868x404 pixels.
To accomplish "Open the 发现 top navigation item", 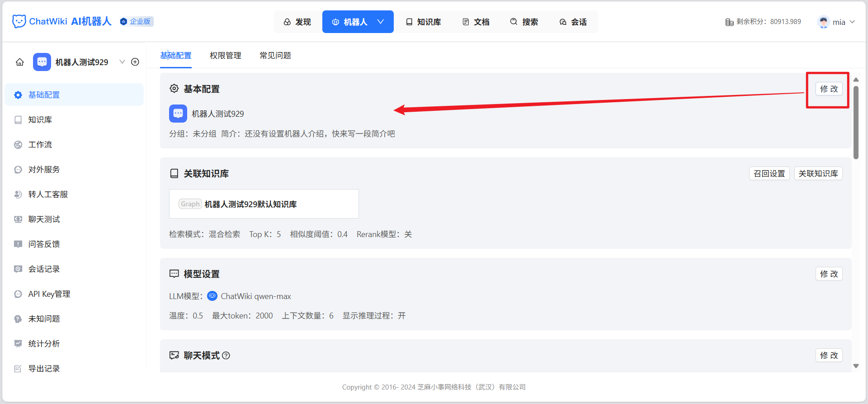I will tap(297, 22).
